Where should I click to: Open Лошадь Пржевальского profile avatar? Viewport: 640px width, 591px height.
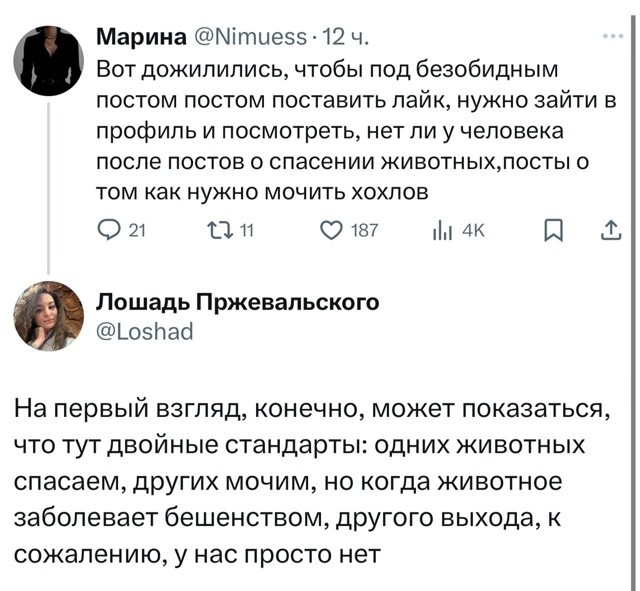[49, 316]
